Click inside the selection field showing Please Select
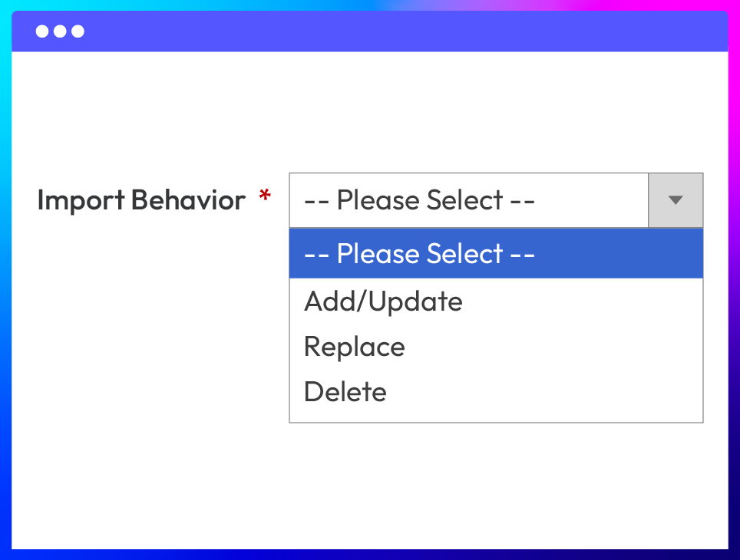Image resolution: width=740 pixels, height=560 pixels. point(468,200)
